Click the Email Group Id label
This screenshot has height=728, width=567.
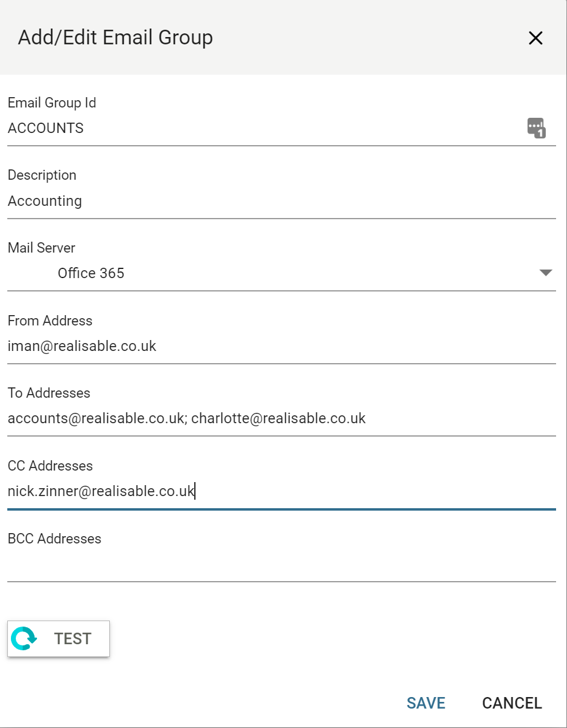coord(52,103)
